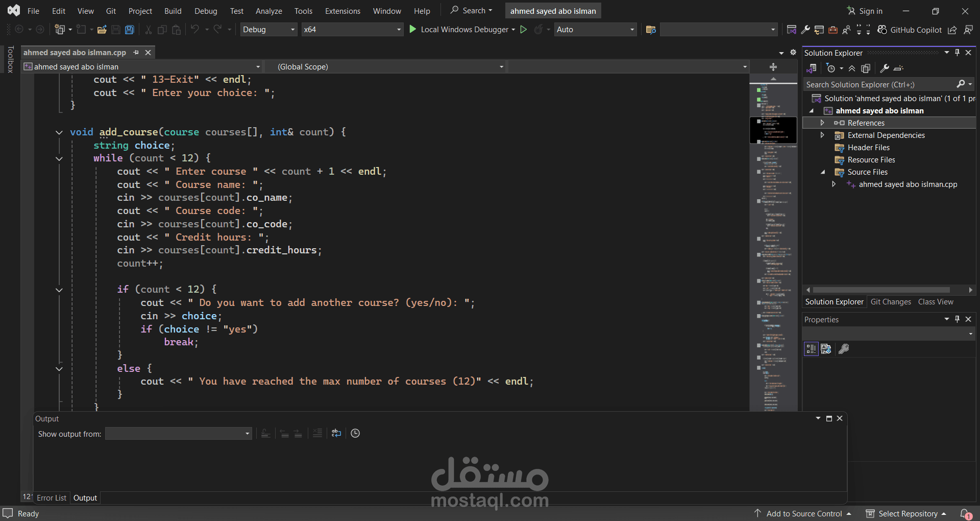Start without debugging using hollow play icon

click(x=524, y=30)
